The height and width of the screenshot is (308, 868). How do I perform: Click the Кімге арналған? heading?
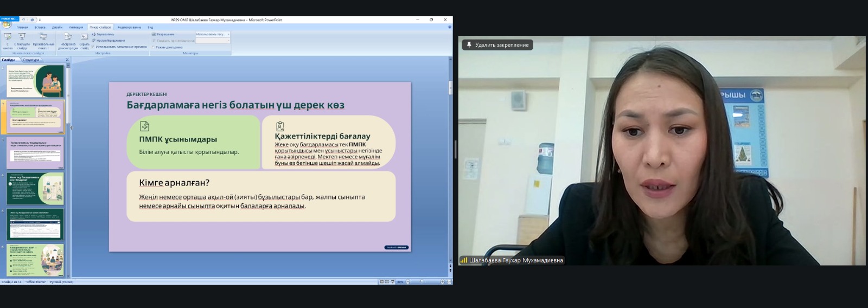174,183
